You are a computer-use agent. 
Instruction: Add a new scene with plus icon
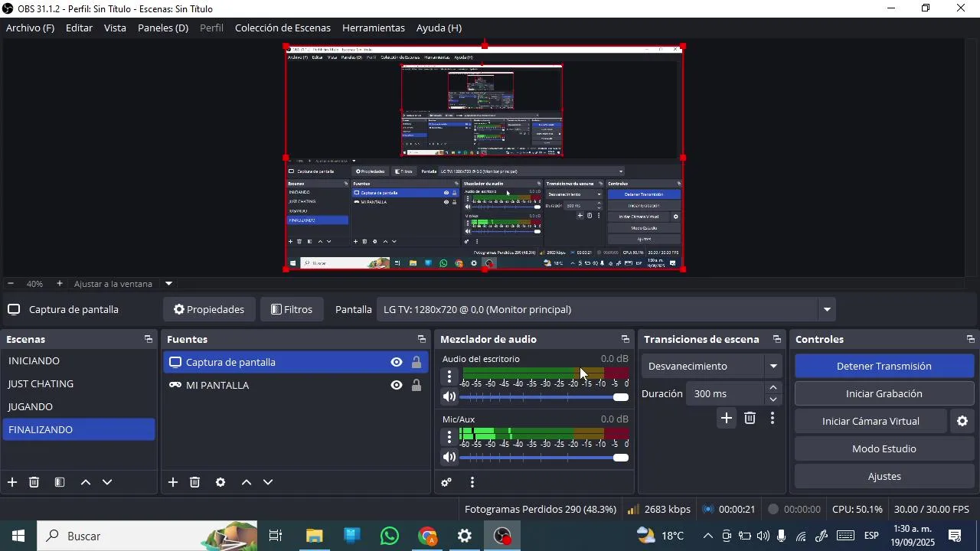coord(12,482)
